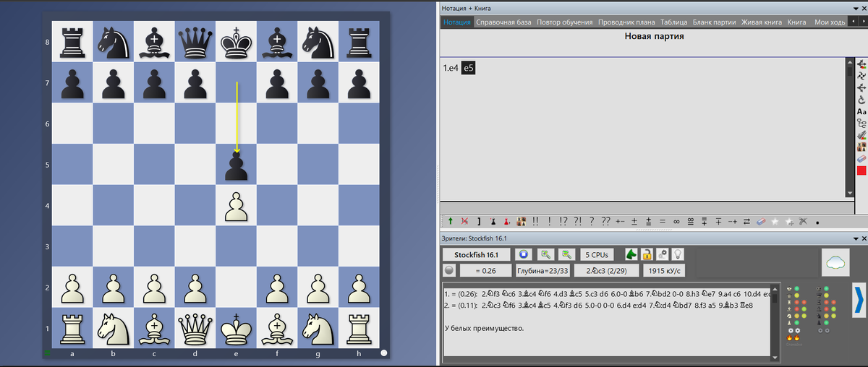Insert the '?!' dubious move symbol

click(x=577, y=221)
